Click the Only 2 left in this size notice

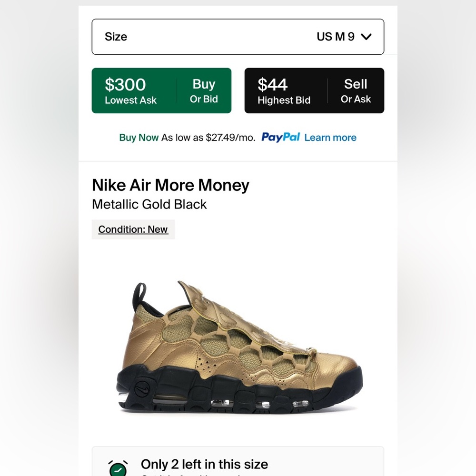click(x=204, y=464)
